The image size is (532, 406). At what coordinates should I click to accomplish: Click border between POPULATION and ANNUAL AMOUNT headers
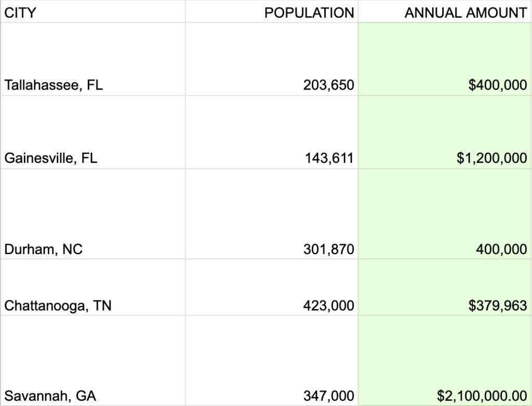tap(358, 12)
